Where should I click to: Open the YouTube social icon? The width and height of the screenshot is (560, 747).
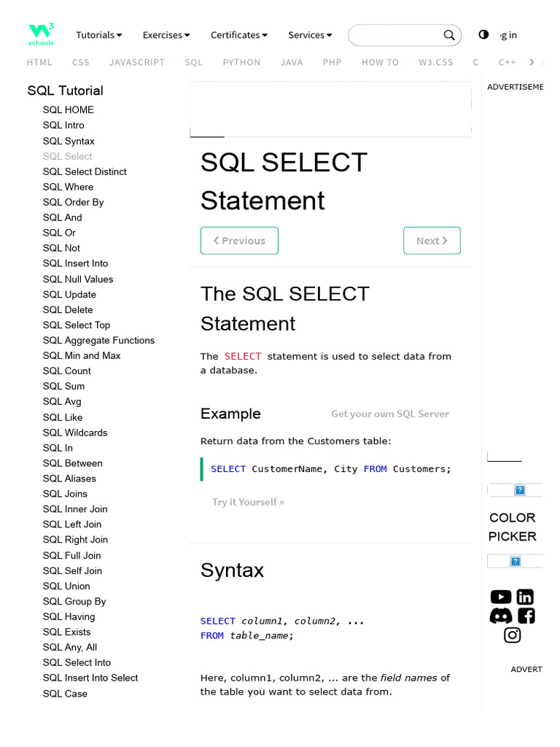coord(501,597)
